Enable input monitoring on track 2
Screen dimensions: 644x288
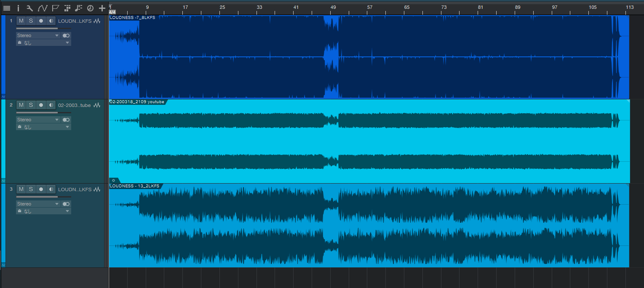pos(51,105)
